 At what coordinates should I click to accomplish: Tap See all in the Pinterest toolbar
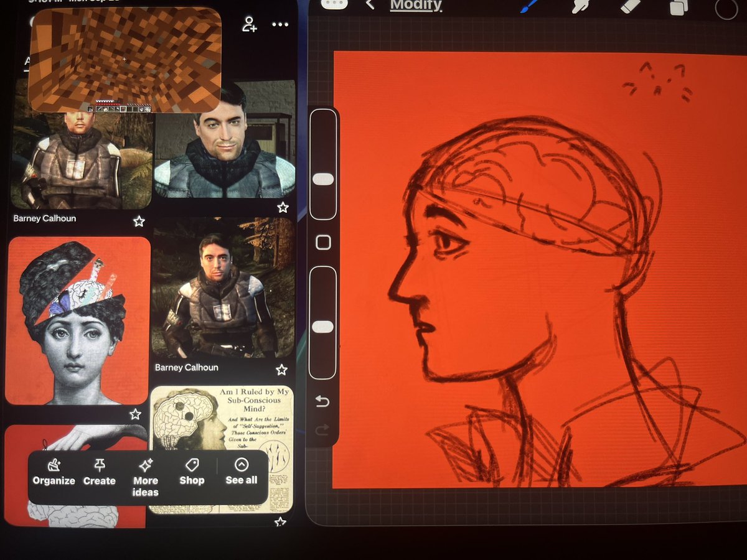click(x=242, y=473)
